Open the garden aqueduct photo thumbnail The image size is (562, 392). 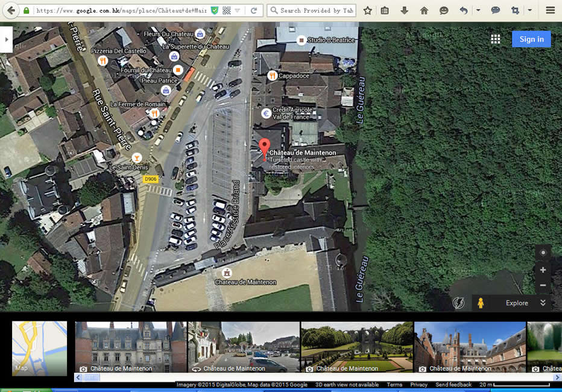[357, 347]
